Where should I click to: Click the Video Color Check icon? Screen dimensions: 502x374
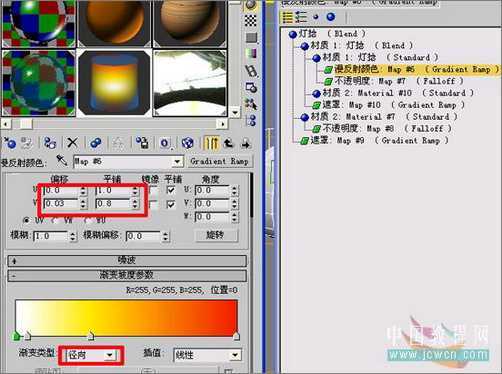pos(251,53)
